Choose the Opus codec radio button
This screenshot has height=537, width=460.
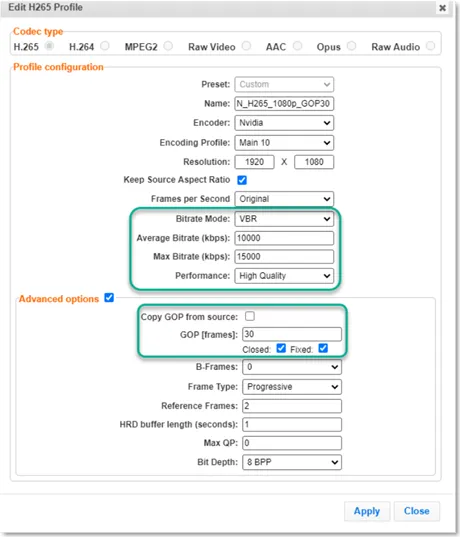click(351, 46)
